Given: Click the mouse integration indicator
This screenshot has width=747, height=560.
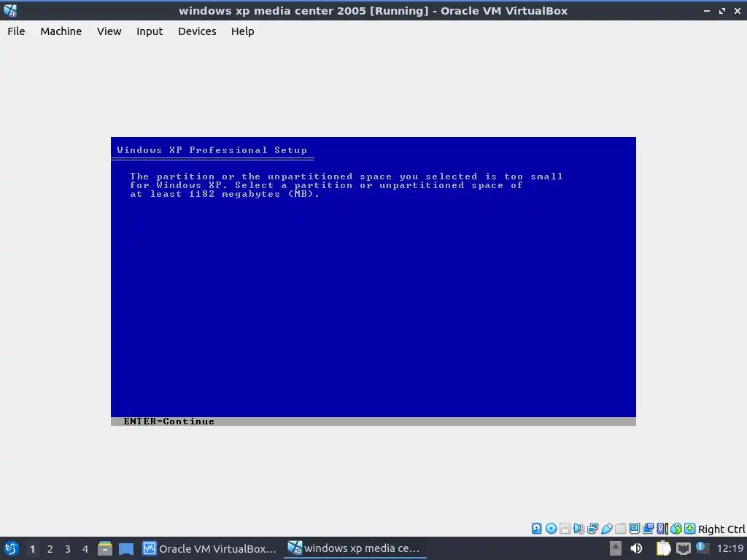Looking at the screenshot, I should pyautogui.click(x=676, y=529).
